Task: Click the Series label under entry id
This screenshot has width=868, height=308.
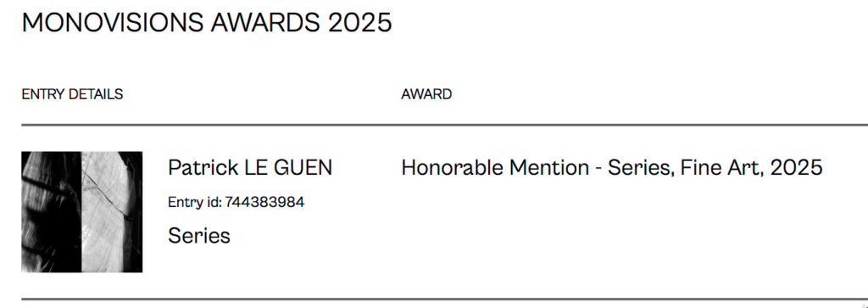Action: [199, 236]
